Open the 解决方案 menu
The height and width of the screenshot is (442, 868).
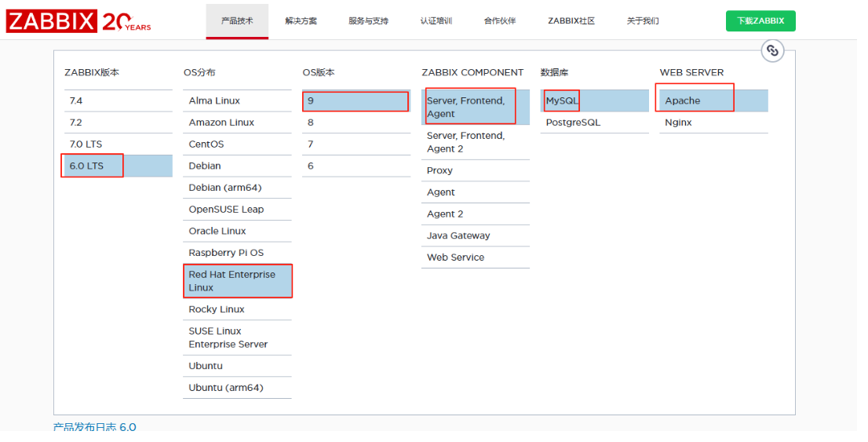[301, 21]
